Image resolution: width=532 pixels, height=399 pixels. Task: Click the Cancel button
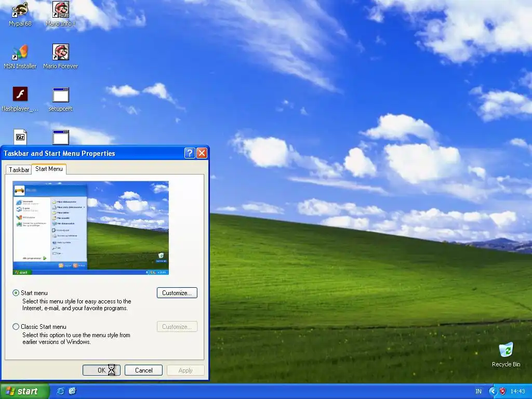(143, 370)
